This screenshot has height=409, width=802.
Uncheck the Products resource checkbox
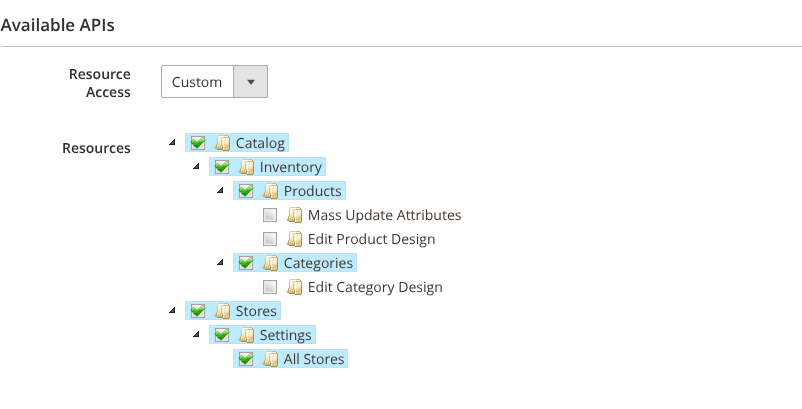[x=246, y=191]
